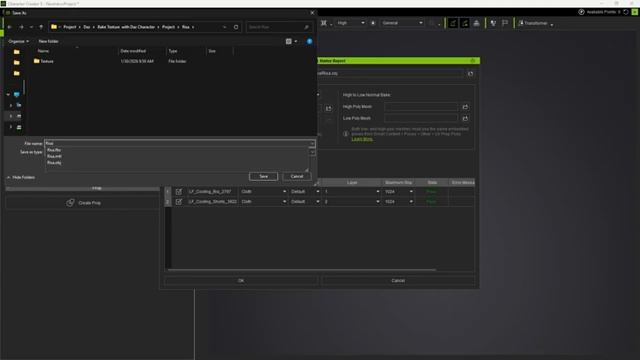Viewport: 640px width, 360px height.
Task: Choose Risa.mtl suggestion
Action: point(54,156)
